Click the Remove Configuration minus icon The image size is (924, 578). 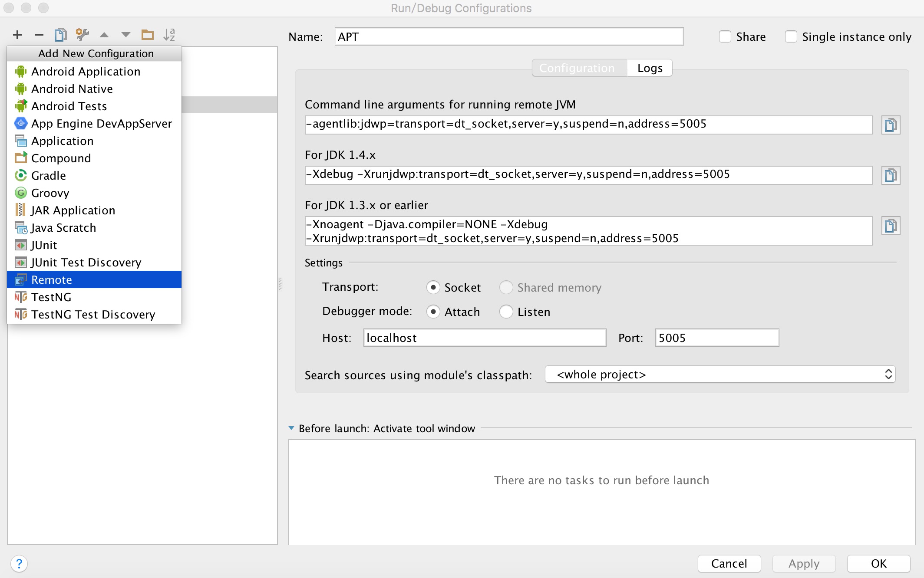(38, 34)
